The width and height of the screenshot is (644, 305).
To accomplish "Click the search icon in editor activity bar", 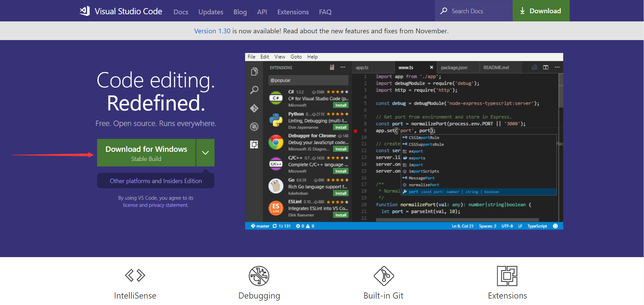I will coord(254,90).
